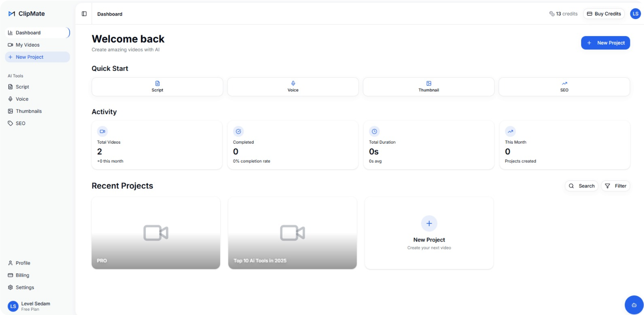
Task: Click the plus icon in New Project card
Action: [x=429, y=223]
